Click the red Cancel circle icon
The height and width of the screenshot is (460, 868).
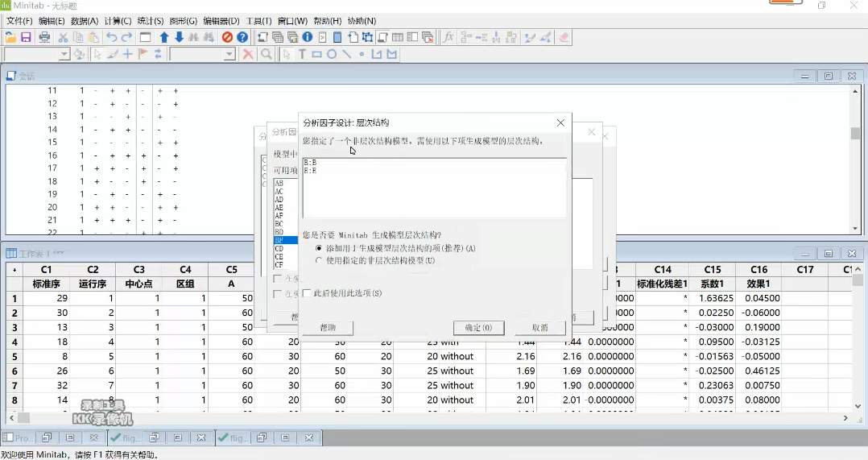click(227, 37)
